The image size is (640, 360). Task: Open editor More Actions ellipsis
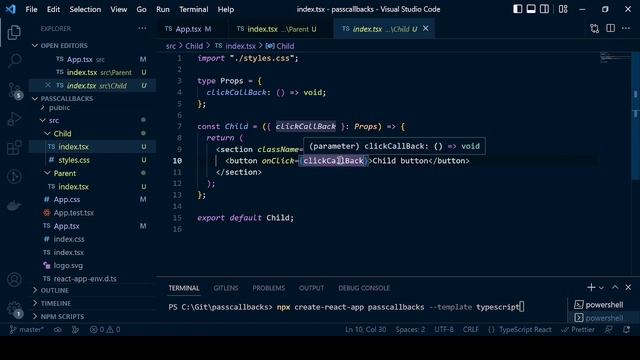pos(626,28)
